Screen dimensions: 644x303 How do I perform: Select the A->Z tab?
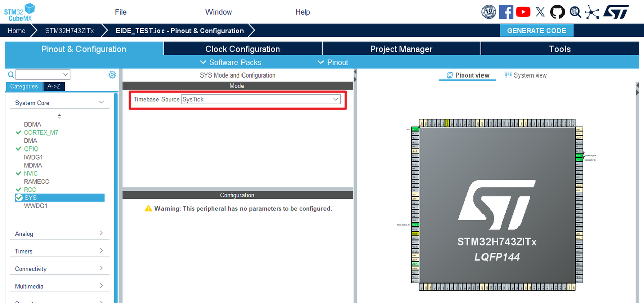point(54,86)
